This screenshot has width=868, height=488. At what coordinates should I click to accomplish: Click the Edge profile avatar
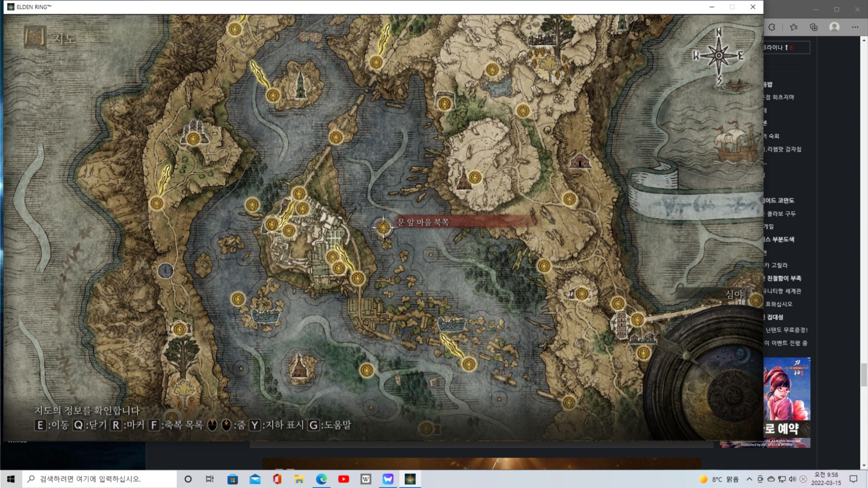pyautogui.click(x=835, y=27)
